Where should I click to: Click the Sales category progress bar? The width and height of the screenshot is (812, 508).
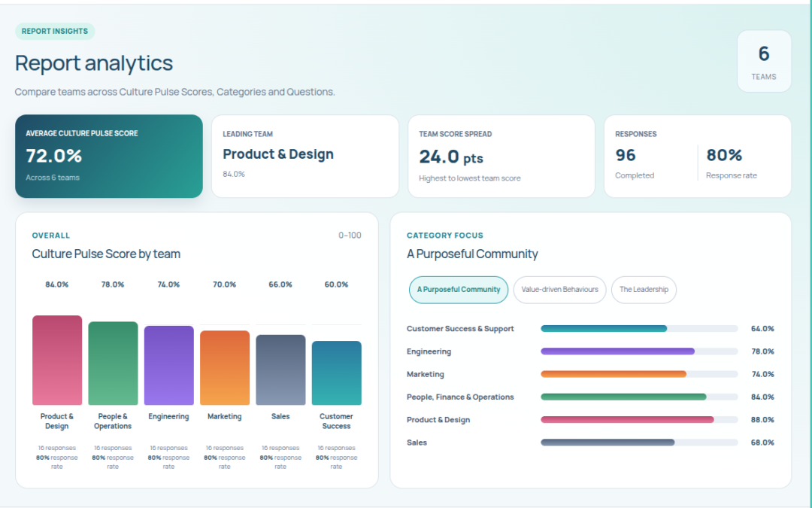coord(639,443)
